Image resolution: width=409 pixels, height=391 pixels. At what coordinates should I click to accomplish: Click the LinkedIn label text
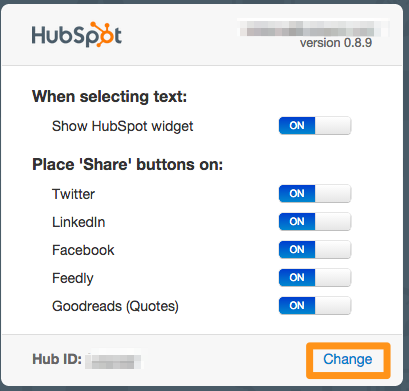click(x=79, y=222)
